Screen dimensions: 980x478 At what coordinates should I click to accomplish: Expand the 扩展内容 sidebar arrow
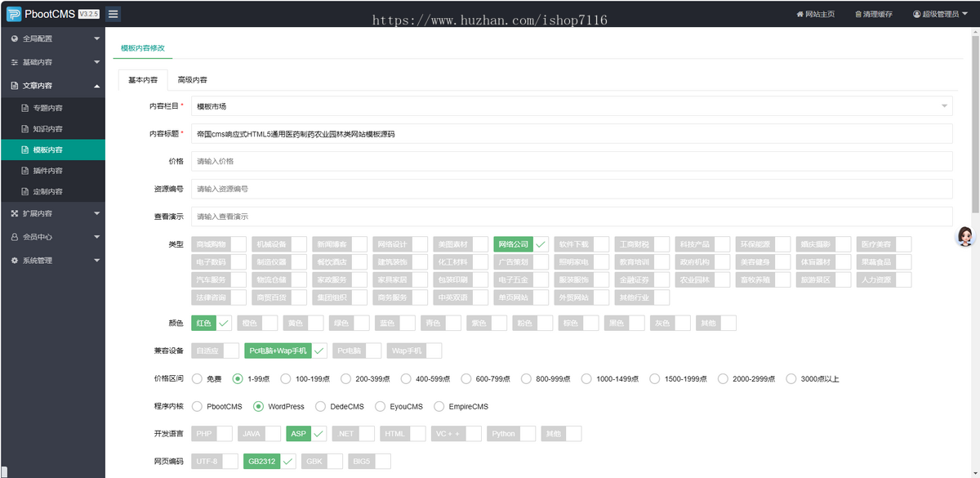[x=96, y=213]
